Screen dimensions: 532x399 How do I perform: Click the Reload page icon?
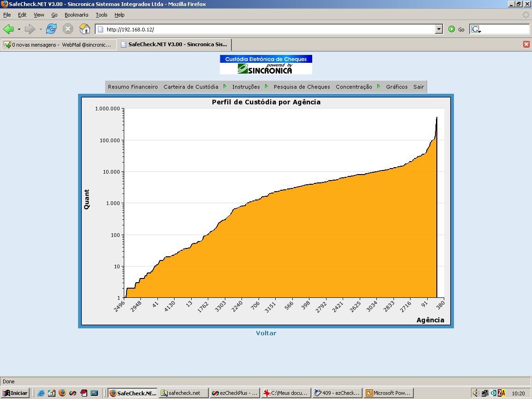(51, 29)
